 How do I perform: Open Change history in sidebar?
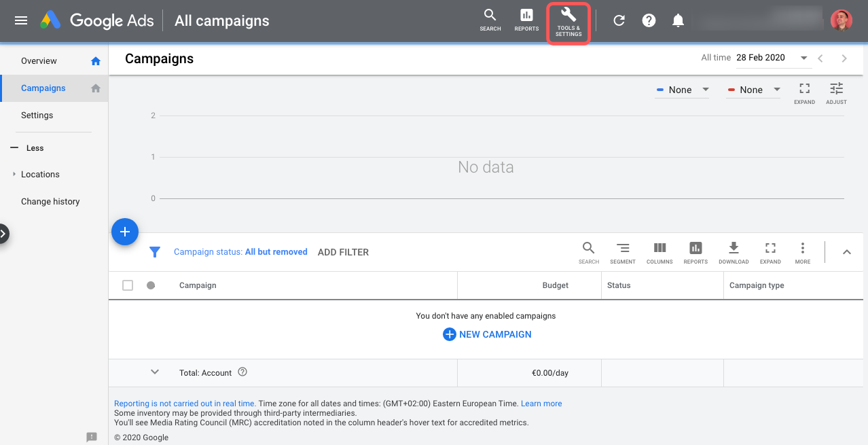(50, 202)
